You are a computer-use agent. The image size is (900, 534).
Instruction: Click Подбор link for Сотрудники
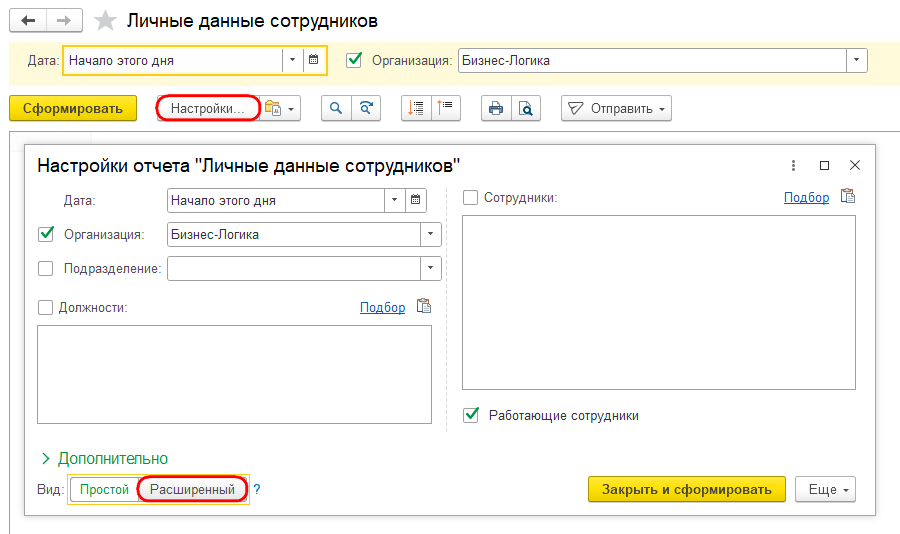pos(806,198)
